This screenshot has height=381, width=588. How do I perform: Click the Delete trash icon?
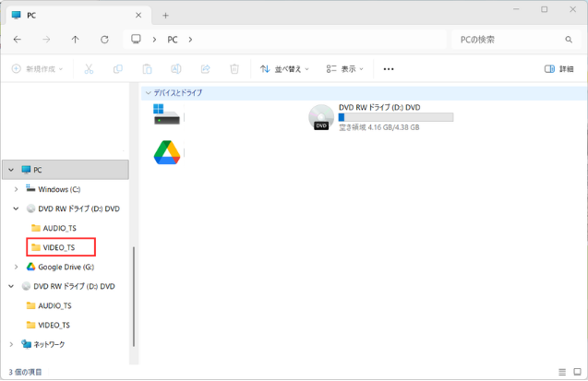click(x=234, y=69)
